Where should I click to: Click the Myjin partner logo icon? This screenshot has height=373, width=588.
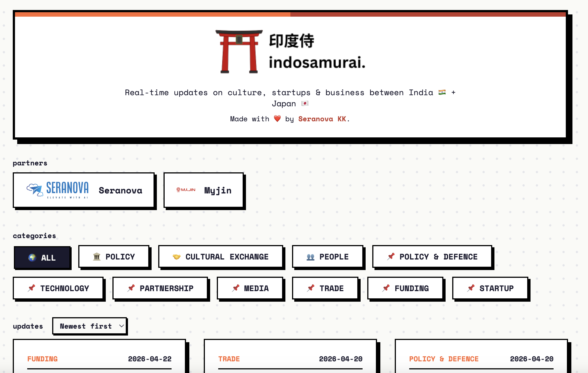click(x=186, y=190)
